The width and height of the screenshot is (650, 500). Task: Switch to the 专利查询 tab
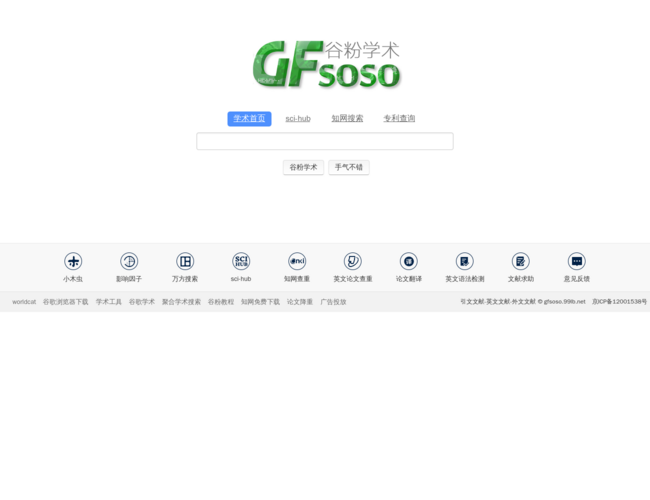[x=399, y=119]
